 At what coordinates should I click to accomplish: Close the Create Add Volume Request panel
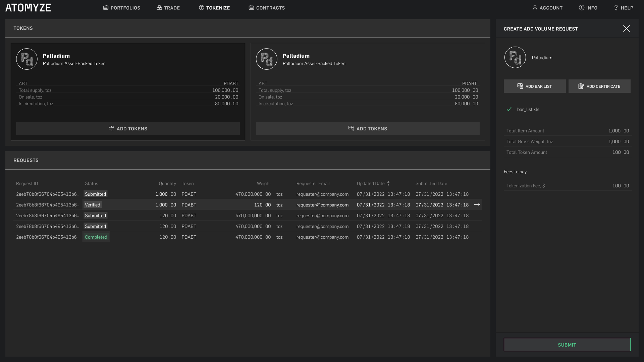point(626,28)
